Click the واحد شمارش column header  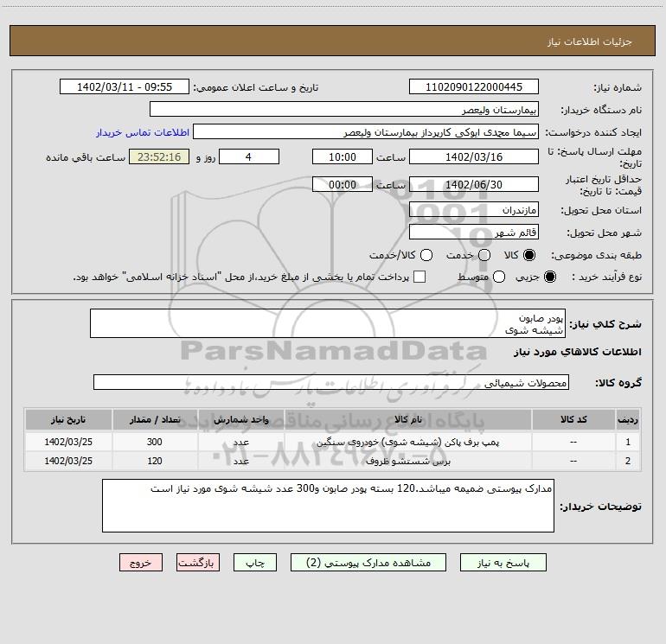[x=240, y=419]
